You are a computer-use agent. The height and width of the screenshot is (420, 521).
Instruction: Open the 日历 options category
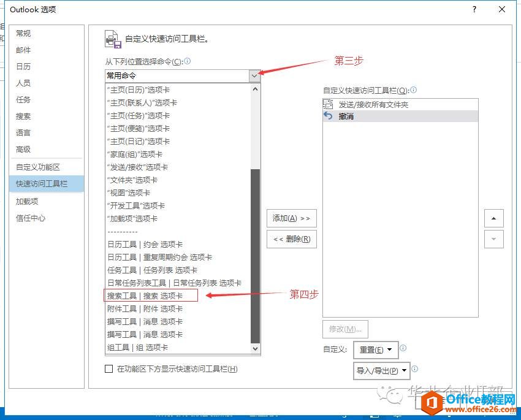[46, 66]
